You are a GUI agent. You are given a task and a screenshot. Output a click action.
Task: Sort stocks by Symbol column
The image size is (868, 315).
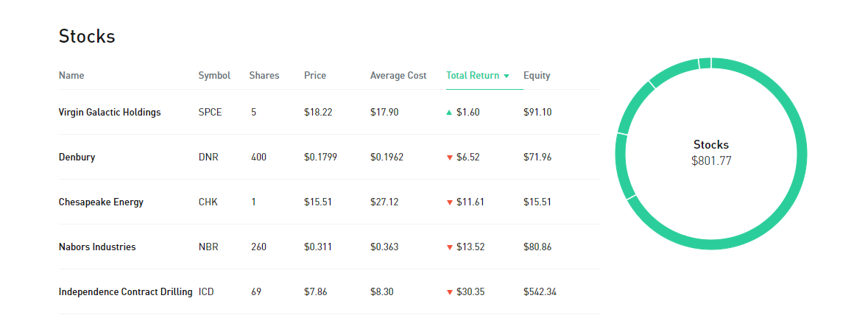[x=214, y=76]
